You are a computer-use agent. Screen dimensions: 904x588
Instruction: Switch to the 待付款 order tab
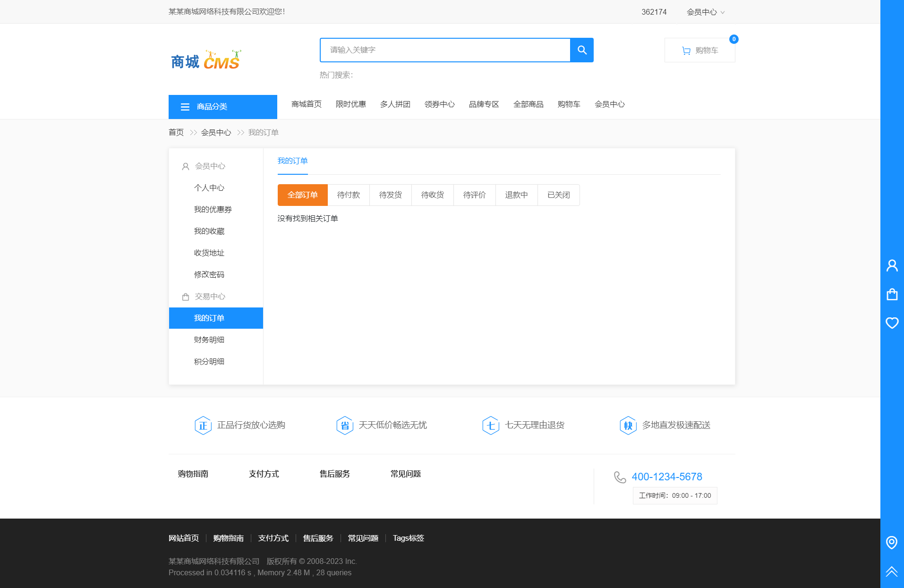[x=348, y=195]
